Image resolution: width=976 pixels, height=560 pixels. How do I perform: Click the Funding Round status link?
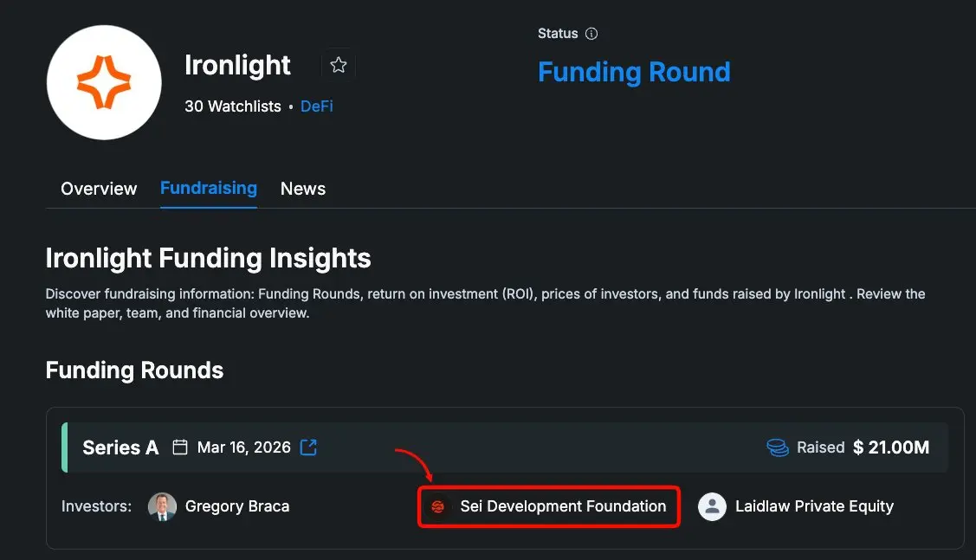tap(634, 72)
